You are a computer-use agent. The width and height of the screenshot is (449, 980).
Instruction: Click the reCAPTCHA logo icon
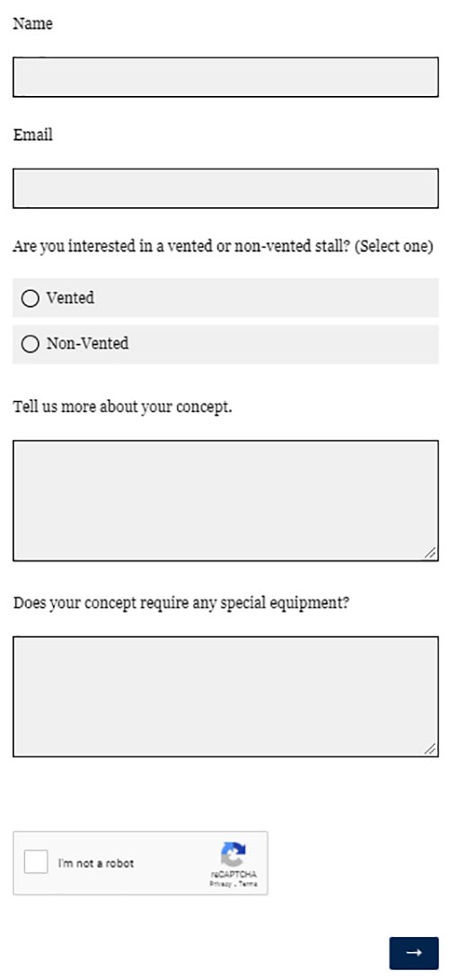[233, 853]
